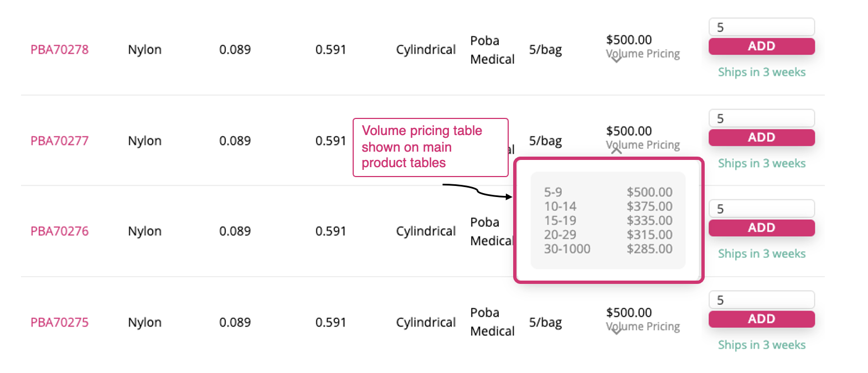The image size is (868, 373).
Task: Click the quantity field showing 5 for PBA70275
Action: pos(761,299)
